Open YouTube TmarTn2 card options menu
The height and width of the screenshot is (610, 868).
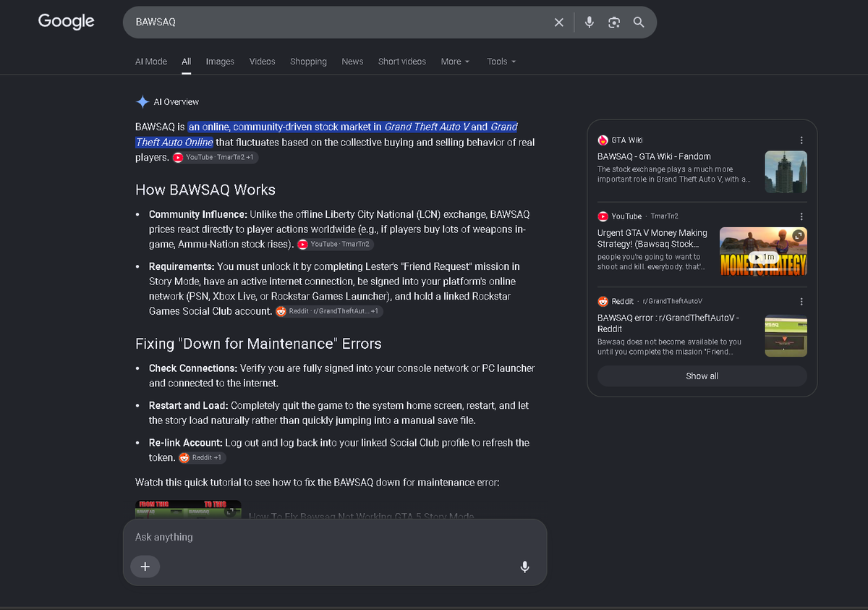click(x=801, y=216)
